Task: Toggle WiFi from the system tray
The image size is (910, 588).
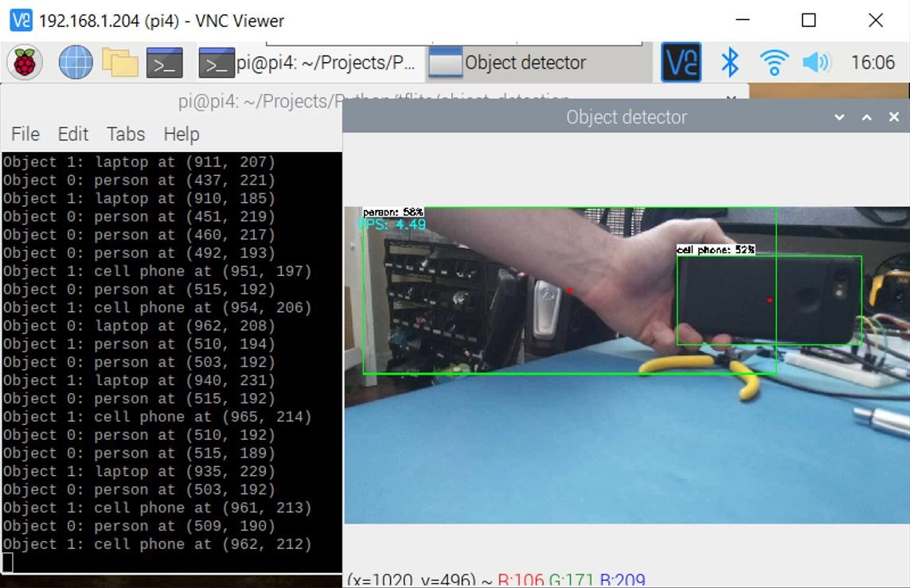Action: (x=773, y=62)
